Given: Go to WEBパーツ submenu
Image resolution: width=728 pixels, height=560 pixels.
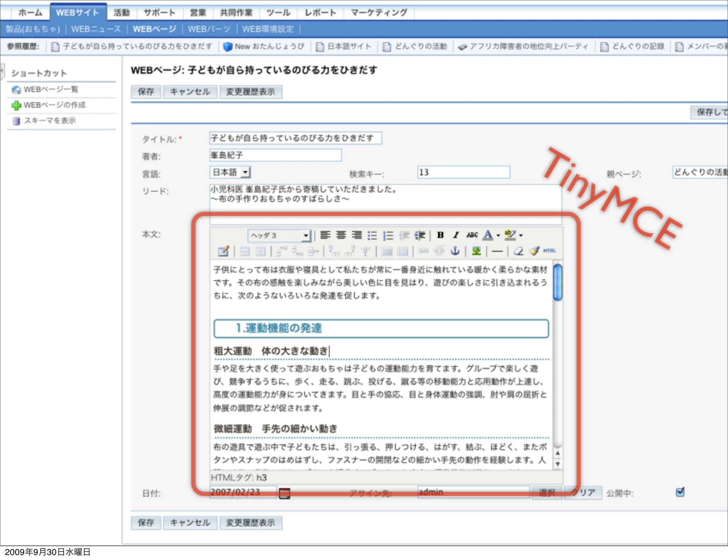Looking at the screenshot, I should point(209,29).
